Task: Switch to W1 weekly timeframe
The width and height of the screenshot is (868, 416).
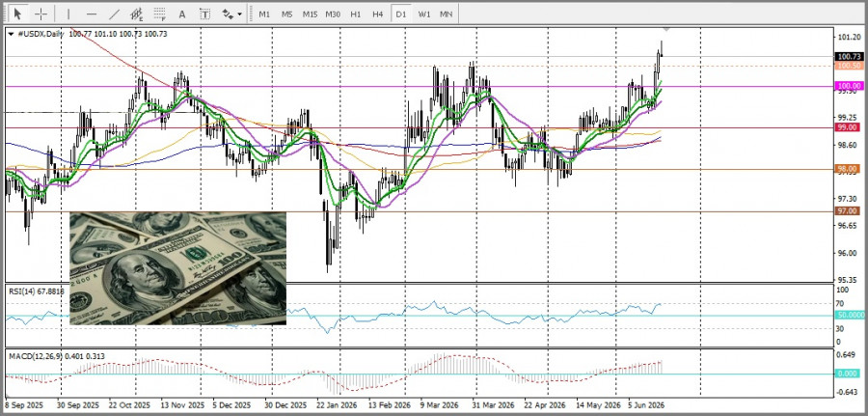Action: click(424, 14)
